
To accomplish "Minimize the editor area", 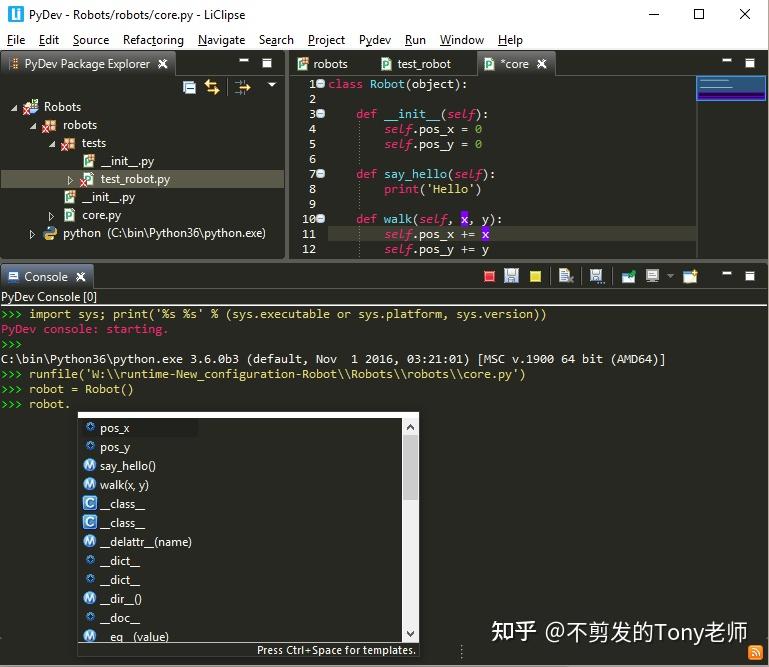I will coord(727,60).
